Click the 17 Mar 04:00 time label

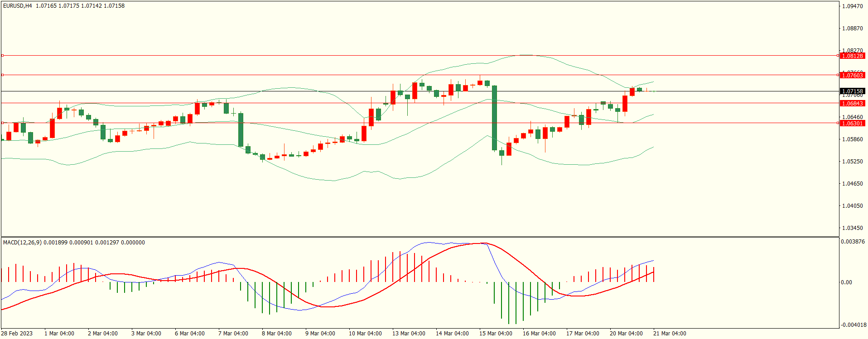[583, 334]
